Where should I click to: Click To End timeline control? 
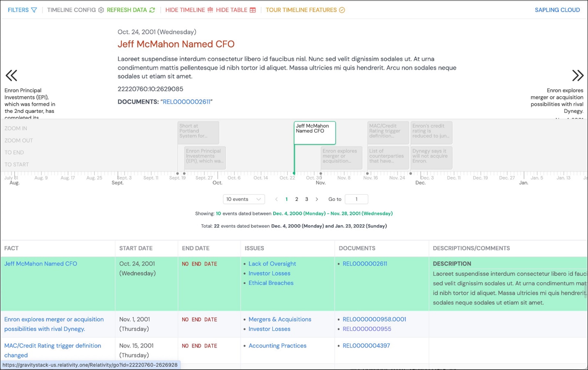click(14, 152)
